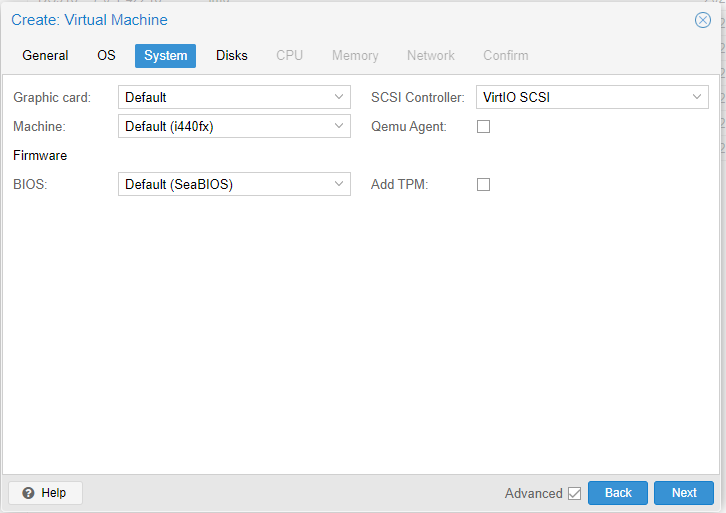Close the Create Virtual Machine dialog
Screen dimensions: 726x513
702,20
